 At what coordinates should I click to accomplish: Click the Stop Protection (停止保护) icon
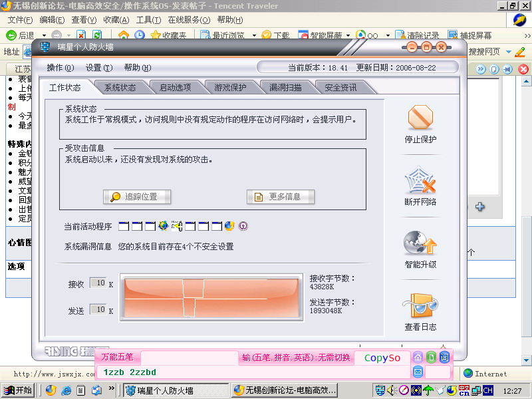pos(420,118)
